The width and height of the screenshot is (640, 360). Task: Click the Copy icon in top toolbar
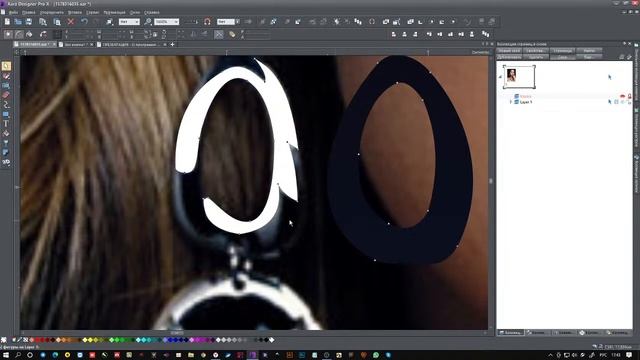pyautogui.click(x=43, y=22)
